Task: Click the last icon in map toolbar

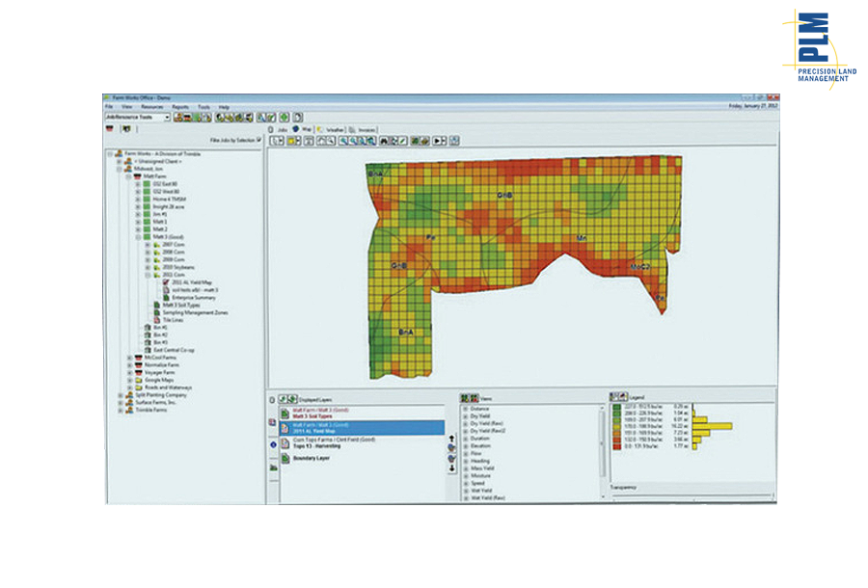Action: point(454,141)
